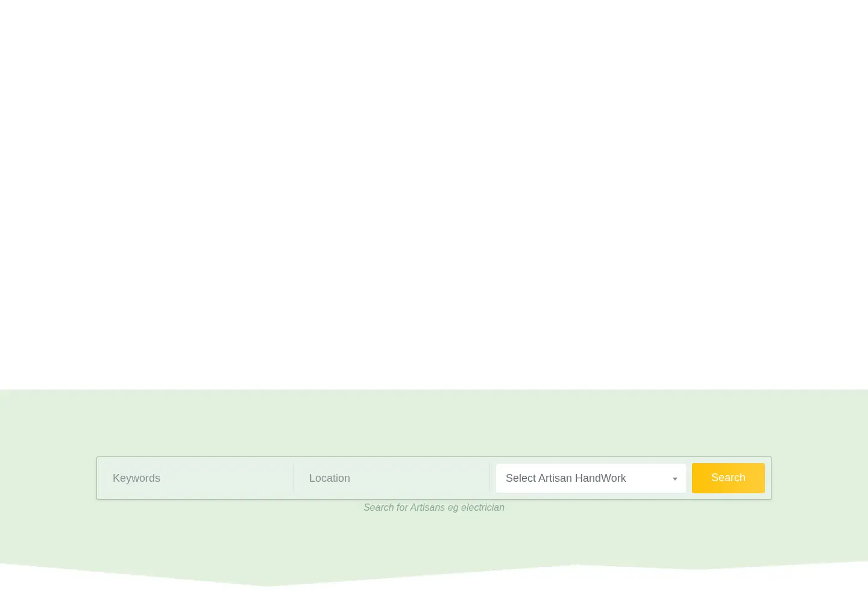Click the yellow Search button

point(728,478)
